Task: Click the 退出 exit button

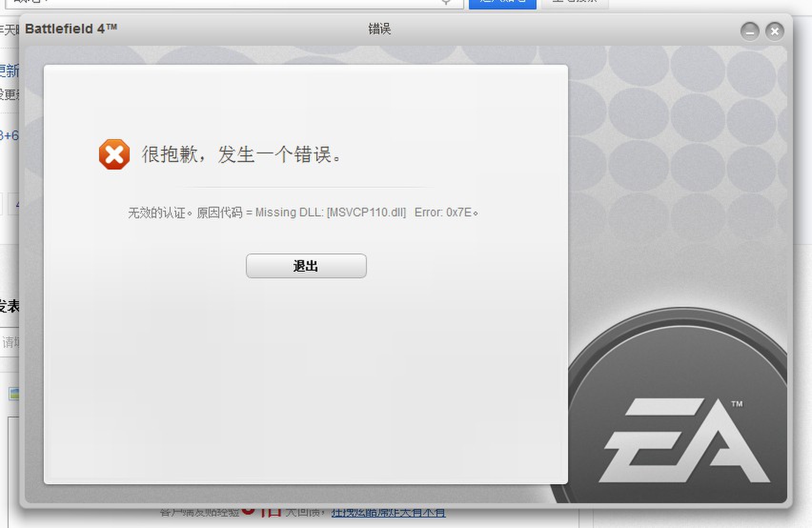Action: click(306, 265)
